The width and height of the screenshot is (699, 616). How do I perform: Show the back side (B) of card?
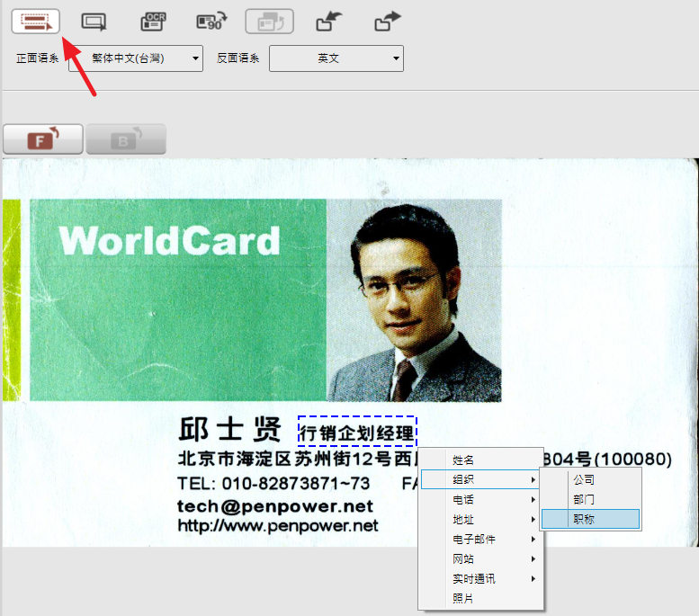126,139
